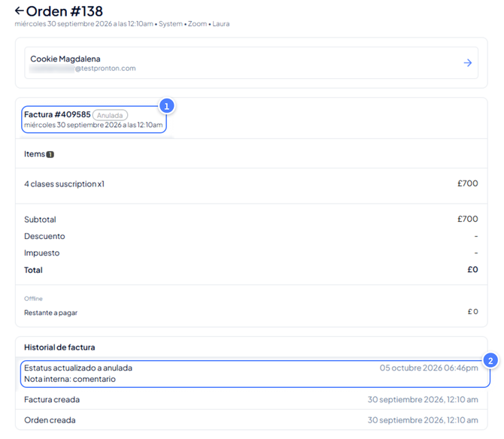The image size is (504, 439).
Task: Click the Total label
Action: click(33, 270)
